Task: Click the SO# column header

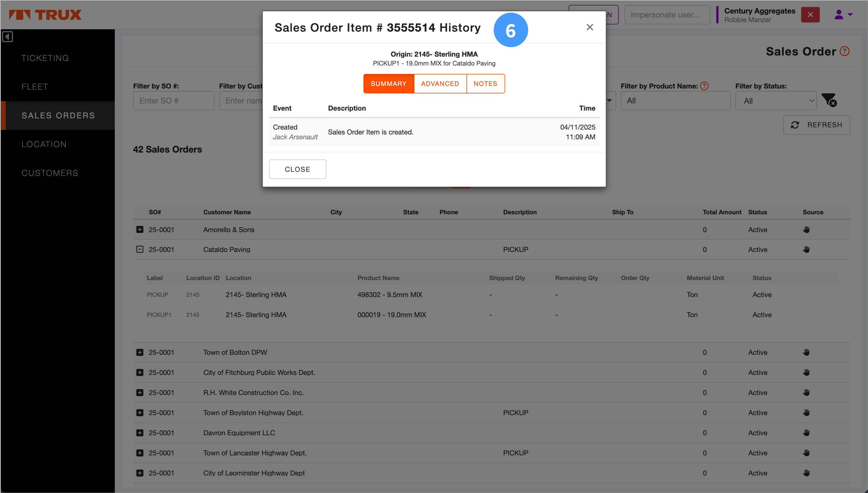Action: tap(155, 212)
